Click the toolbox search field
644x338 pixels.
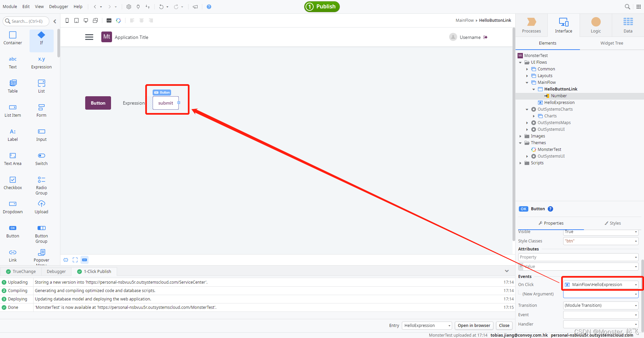[x=26, y=21]
